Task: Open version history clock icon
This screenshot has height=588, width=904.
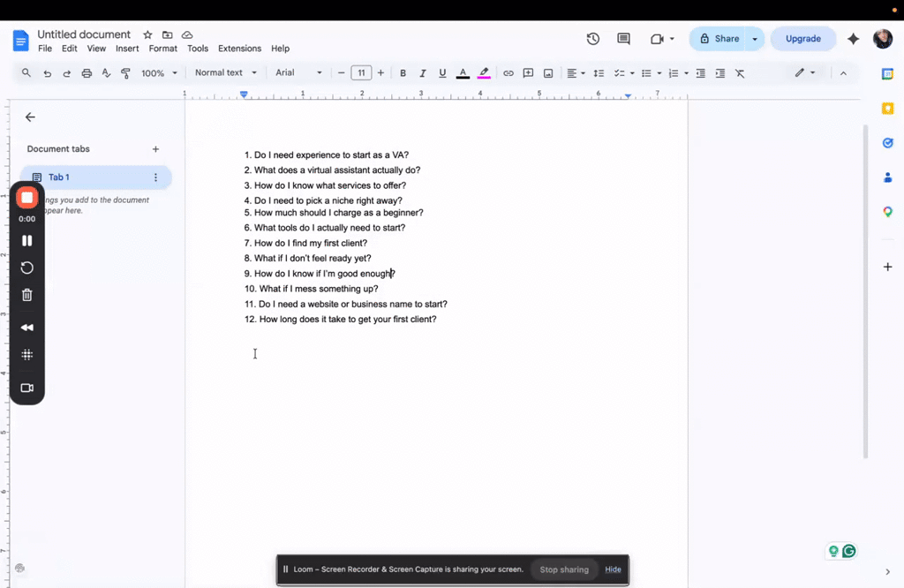Action: 592,39
